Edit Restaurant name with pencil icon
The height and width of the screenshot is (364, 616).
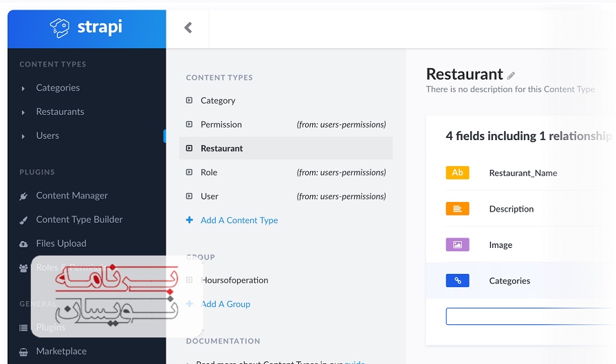(511, 76)
